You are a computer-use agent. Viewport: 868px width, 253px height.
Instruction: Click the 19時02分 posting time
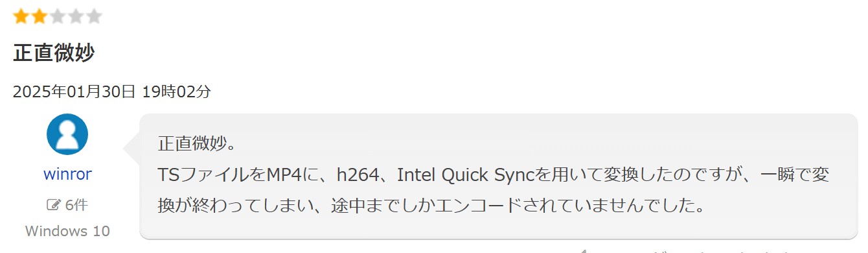click(x=176, y=91)
